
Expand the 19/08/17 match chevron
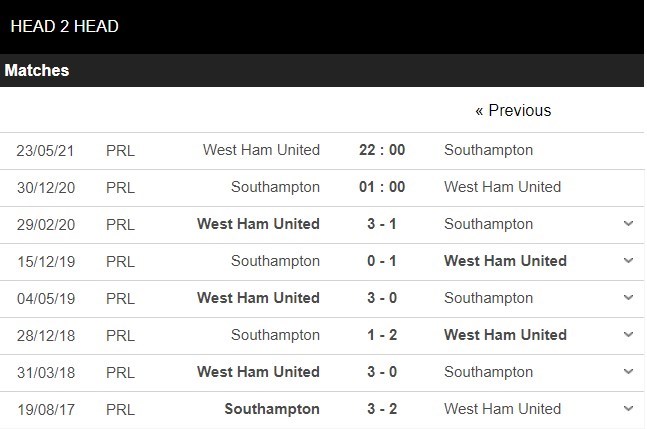[x=628, y=408]
